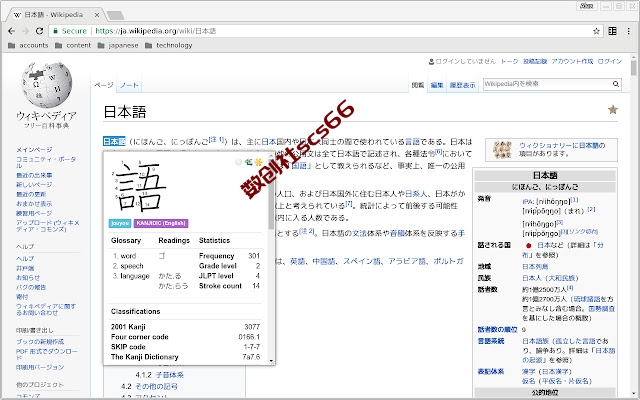Open the 日本列島 link in infobox
The width and height of the screenshot is (640, 400).
[x=535, y=267]
